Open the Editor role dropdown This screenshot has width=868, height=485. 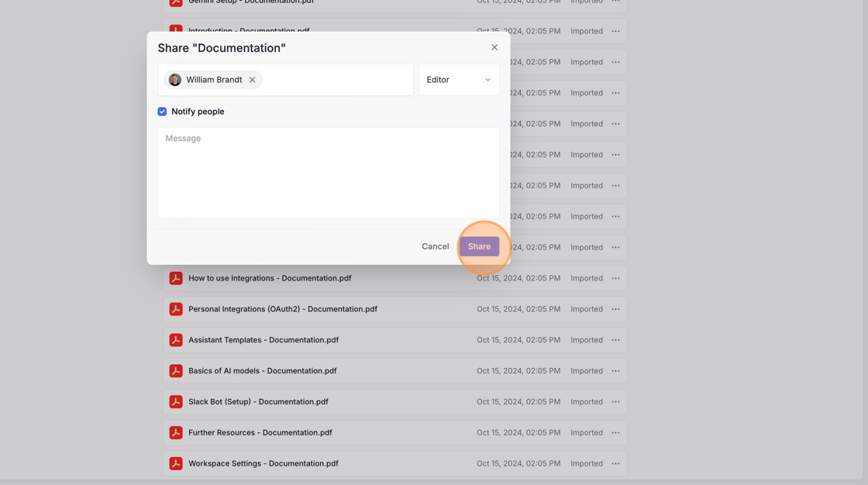click(459, 80)
